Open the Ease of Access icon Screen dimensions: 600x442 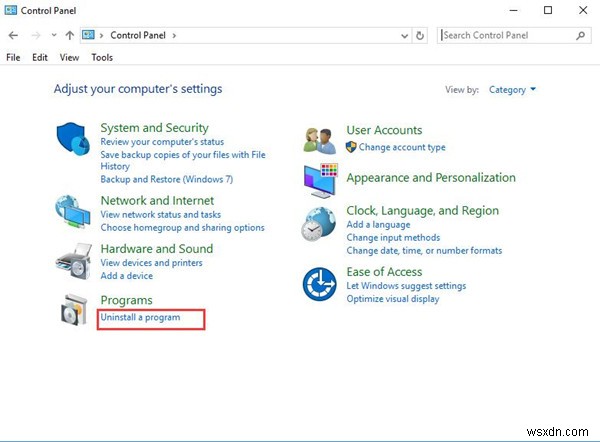tap(320, 285)
